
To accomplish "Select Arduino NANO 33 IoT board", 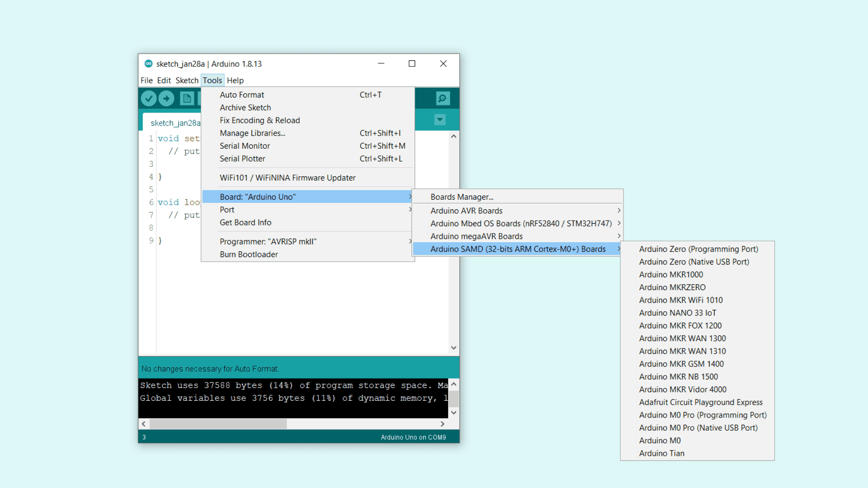I will pos(677,313).
